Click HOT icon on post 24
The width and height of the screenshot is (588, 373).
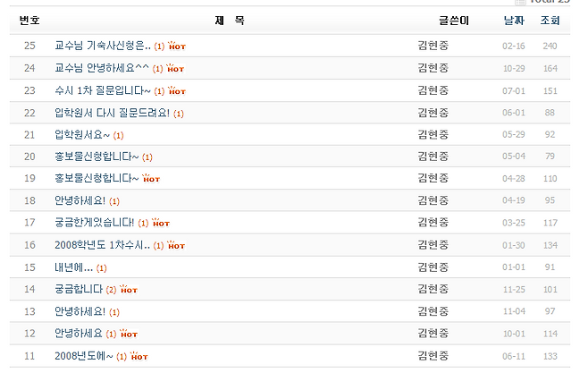pos(177,68)
